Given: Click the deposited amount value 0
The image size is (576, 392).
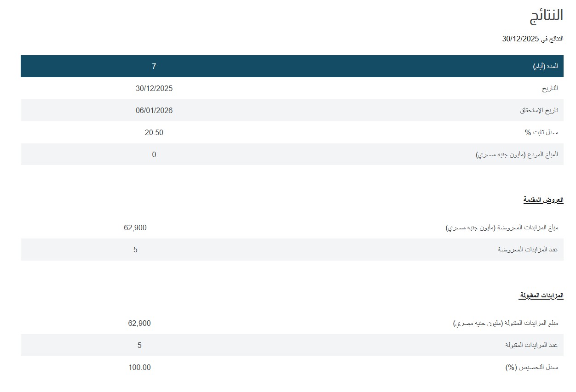Looking at the screenshot, I should [x=154, y=154].
